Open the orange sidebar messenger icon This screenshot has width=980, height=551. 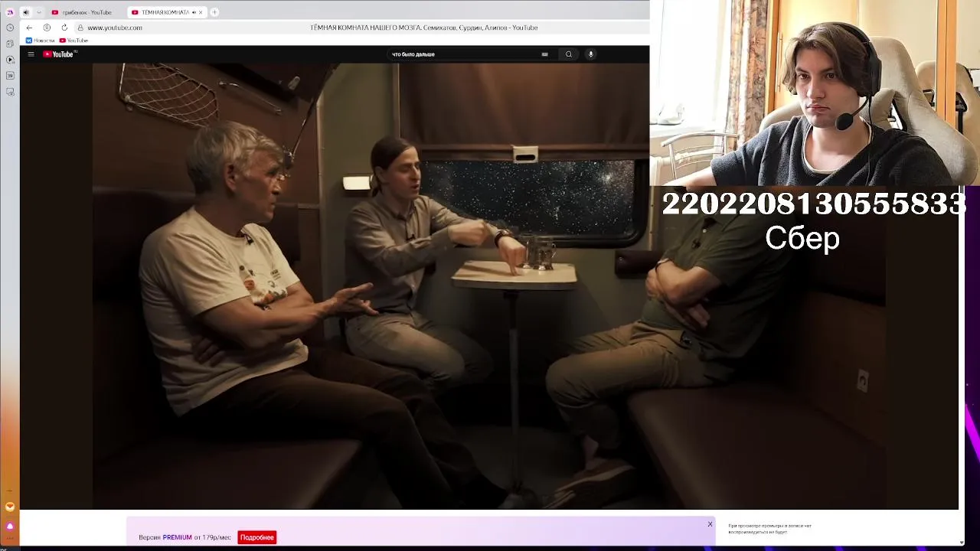10,507
